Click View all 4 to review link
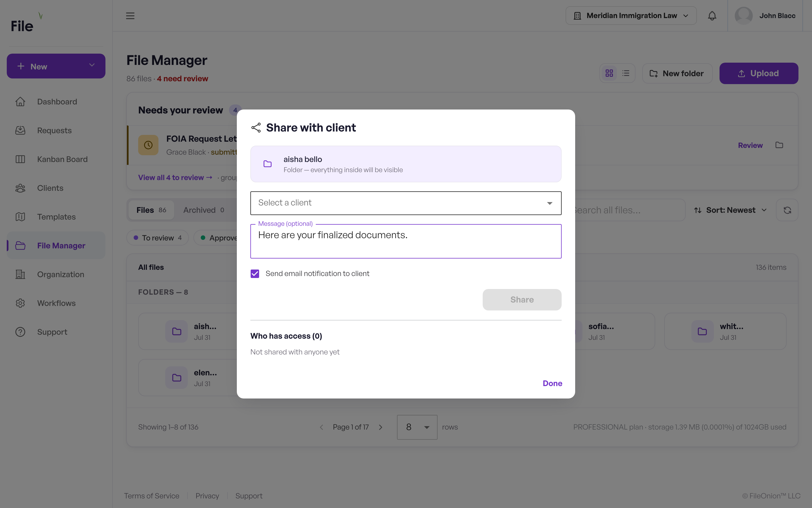This screenshot has height=508, width=812. pos(175,178)
